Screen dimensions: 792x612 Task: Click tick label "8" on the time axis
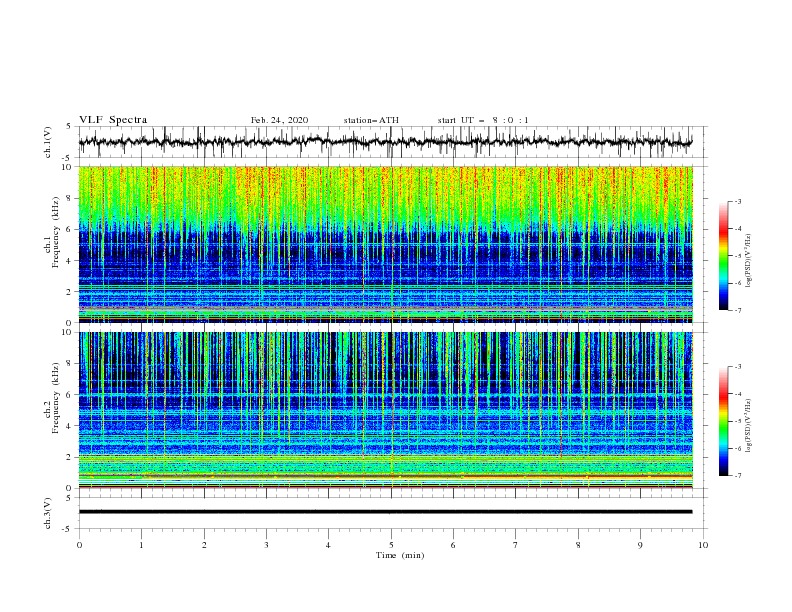tap(578, 545)
